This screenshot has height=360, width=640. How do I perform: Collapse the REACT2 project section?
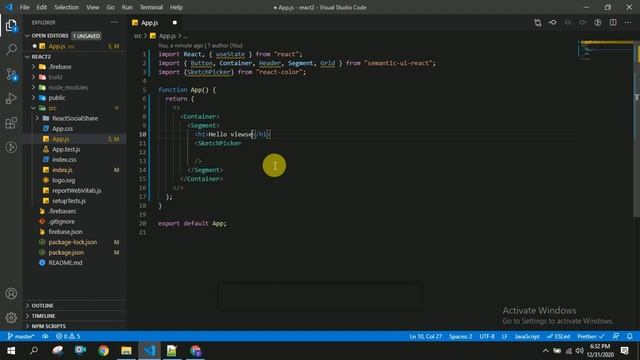pyautogui.click(x=28, y=56)
